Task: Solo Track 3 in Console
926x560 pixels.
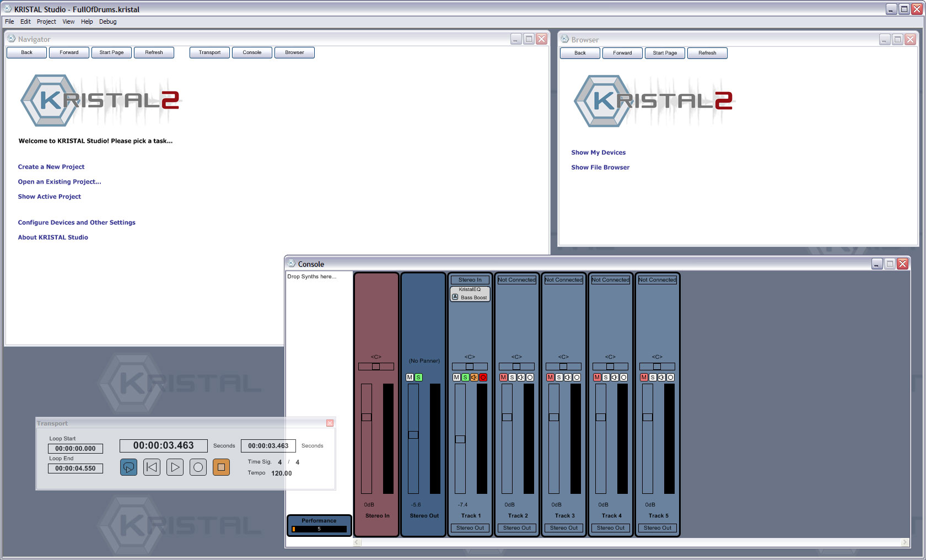Action: pos(559,378)
